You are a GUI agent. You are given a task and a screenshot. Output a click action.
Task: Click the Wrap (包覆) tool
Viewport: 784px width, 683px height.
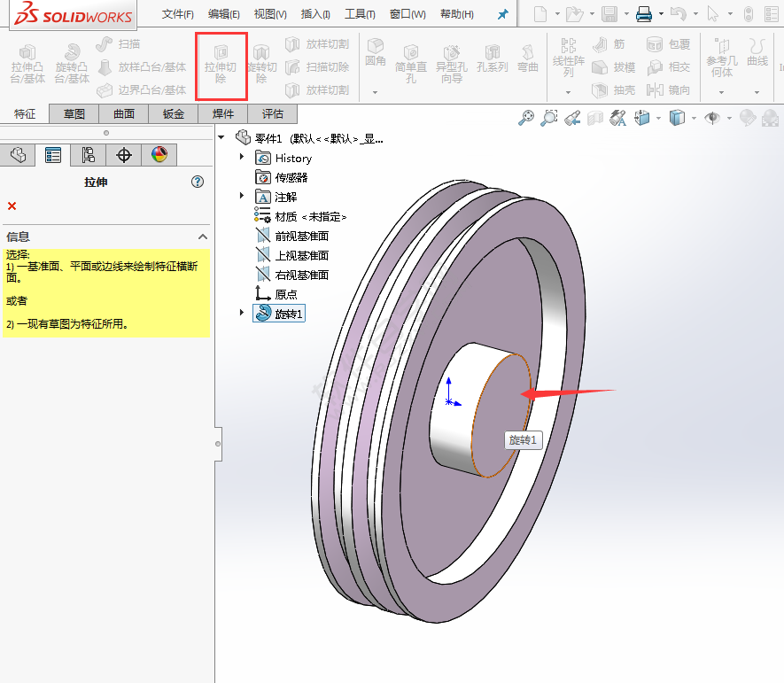pos(668,44)
